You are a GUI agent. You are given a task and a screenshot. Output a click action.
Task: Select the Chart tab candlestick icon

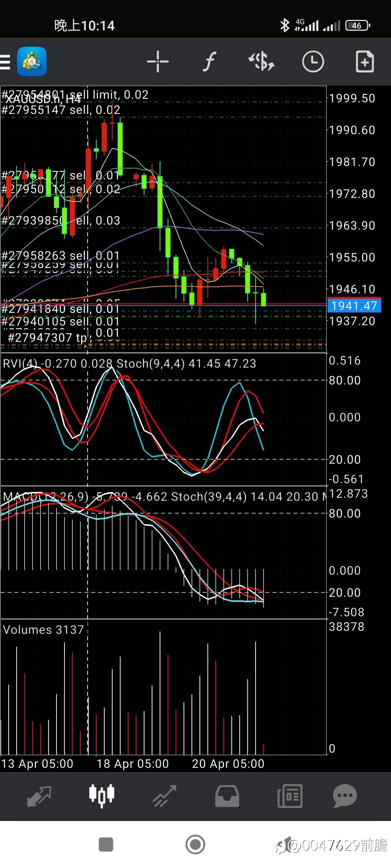102,796
